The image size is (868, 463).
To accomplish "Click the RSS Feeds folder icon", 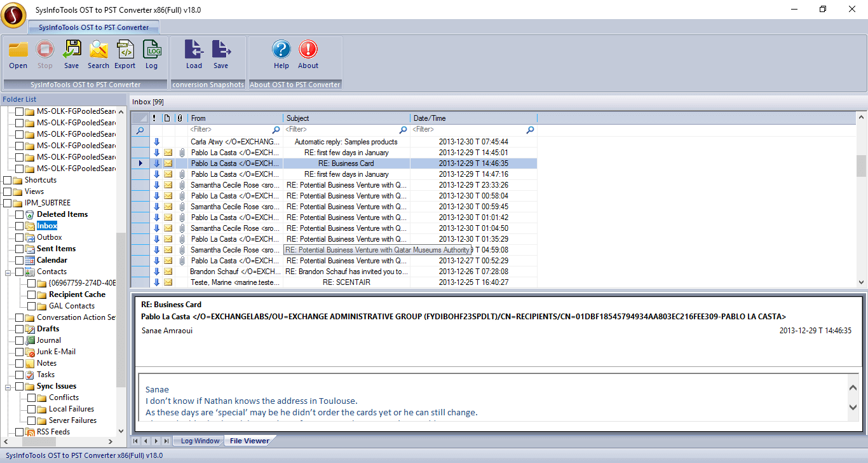I will pyautogui.click(x=30, y=432).
